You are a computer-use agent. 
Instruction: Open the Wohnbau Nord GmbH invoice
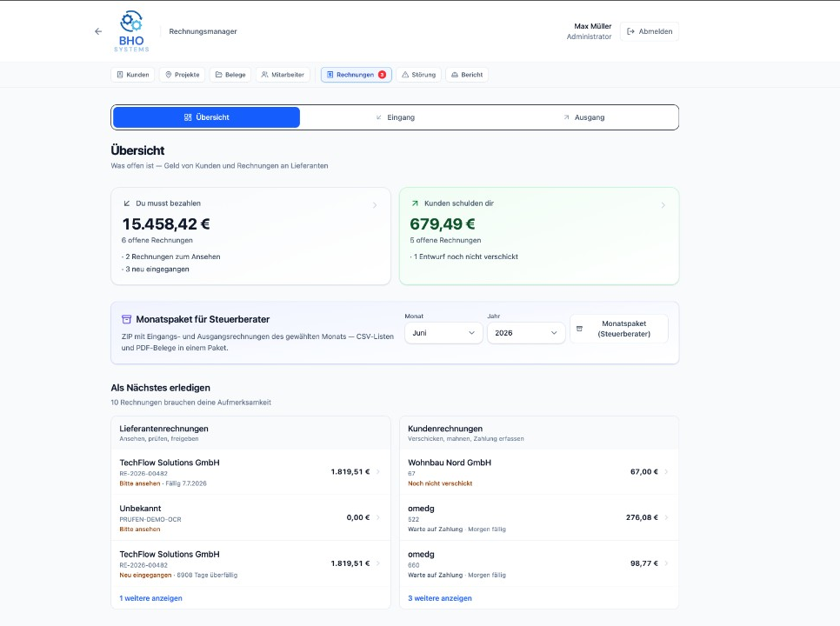(x=539, y=472)
